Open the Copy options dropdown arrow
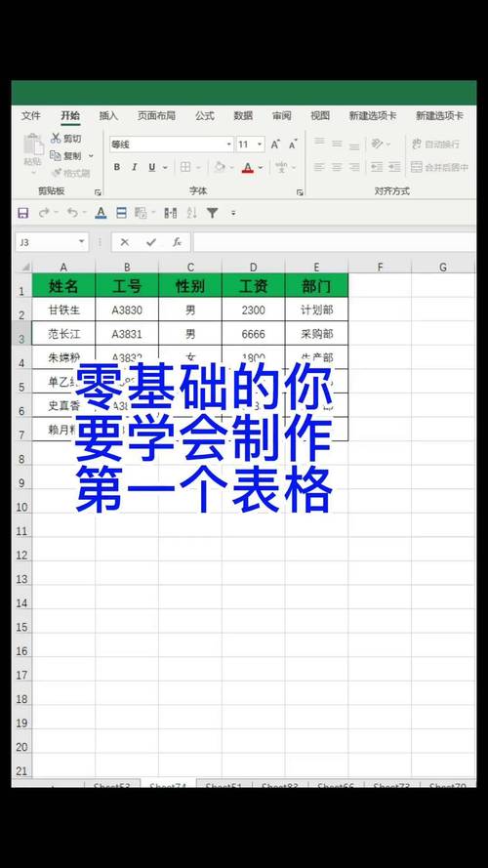The height and width of the screenshot is (868, 488). (92, 156)
